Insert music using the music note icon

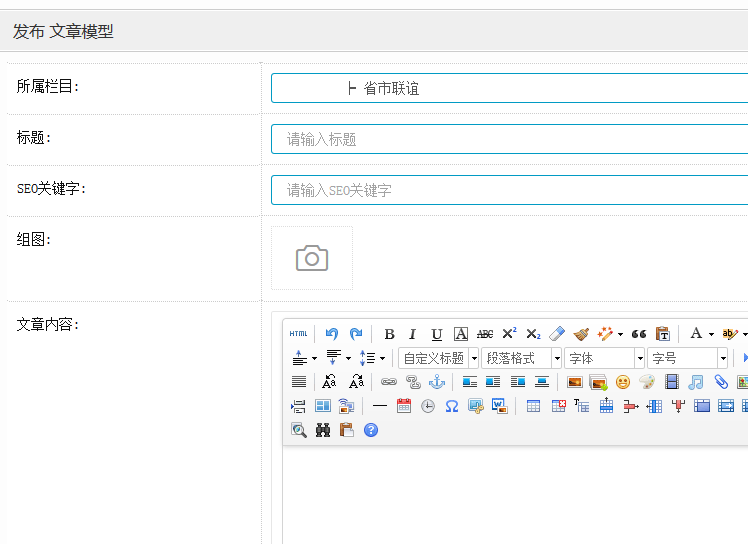(x=696, y=382)
